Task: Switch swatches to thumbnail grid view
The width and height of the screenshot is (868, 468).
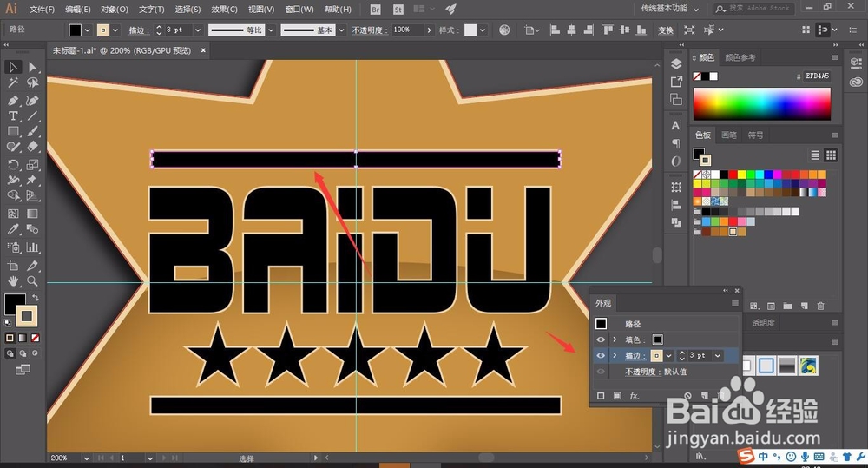Action: tap(831, 155)
